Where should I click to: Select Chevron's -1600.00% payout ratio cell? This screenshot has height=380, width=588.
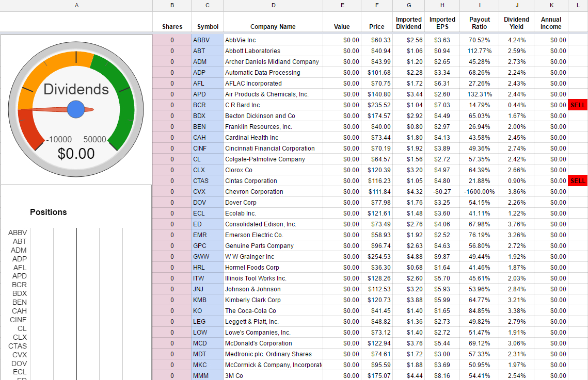pyautogui.click(x=480, y=192)
